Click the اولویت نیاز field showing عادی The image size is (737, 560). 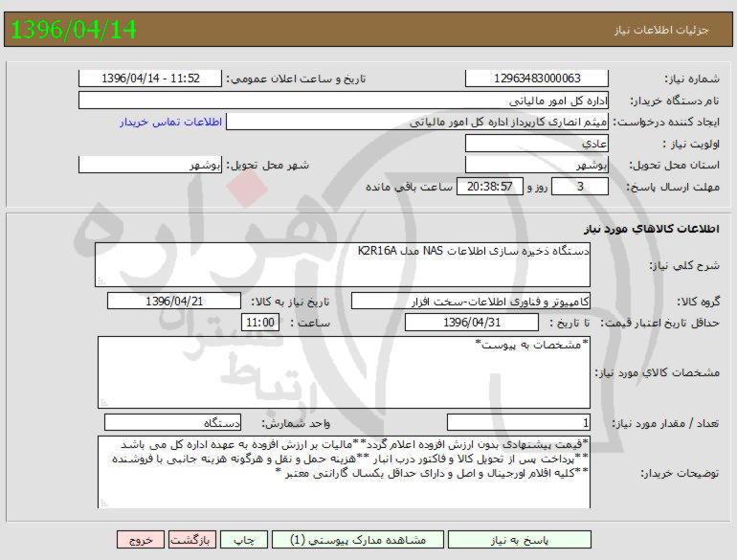coord(536,144)
